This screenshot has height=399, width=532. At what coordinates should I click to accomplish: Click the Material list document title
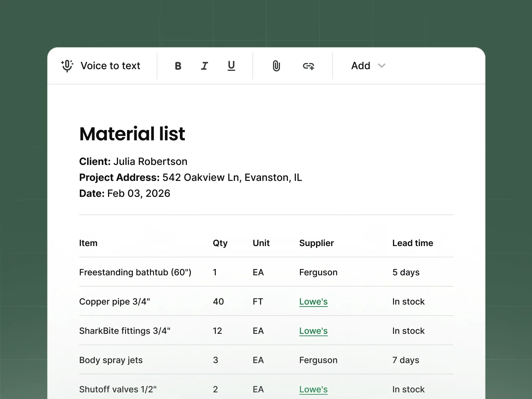(x=132, y=134)
